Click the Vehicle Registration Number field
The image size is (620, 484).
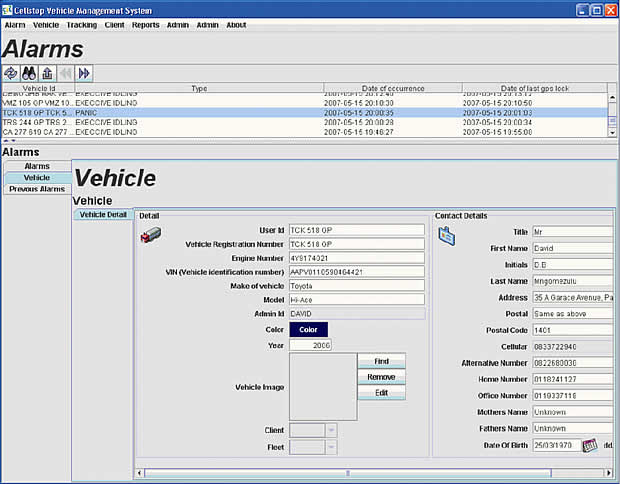point(357,244)
